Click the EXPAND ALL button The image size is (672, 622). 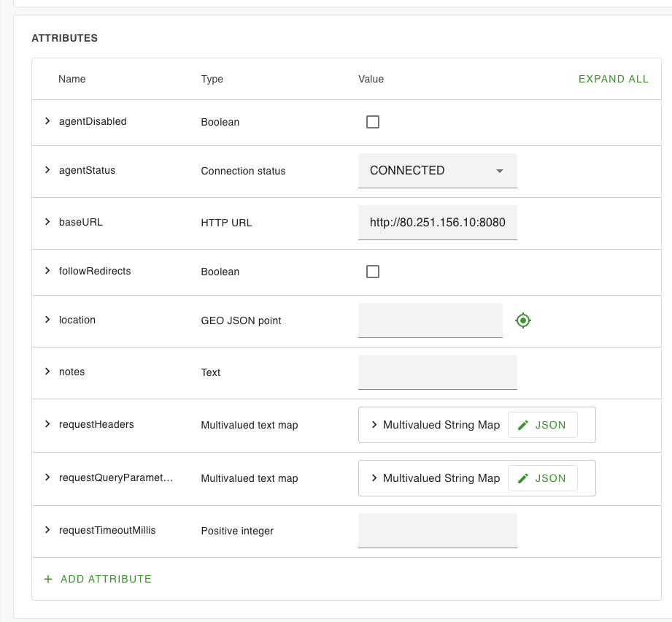613,79
